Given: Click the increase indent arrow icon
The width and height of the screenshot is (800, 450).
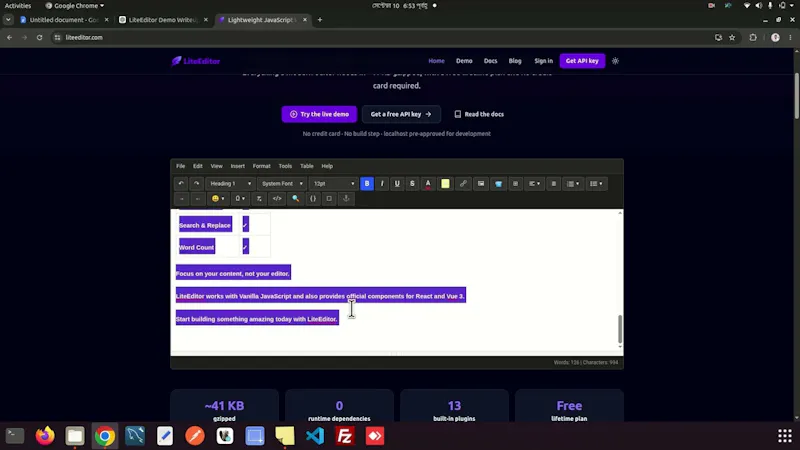Looking at the screenshot, I should tap(181, 198).
